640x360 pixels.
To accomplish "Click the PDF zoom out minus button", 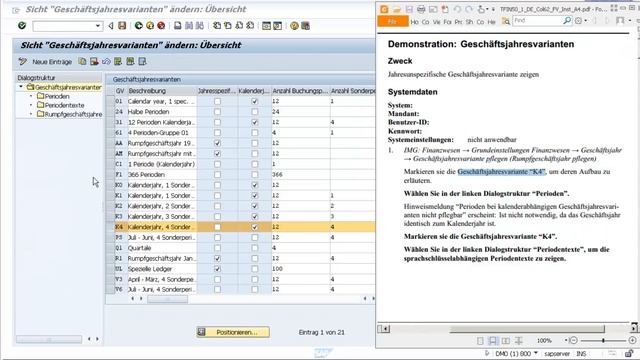I will tap(573, 340).
